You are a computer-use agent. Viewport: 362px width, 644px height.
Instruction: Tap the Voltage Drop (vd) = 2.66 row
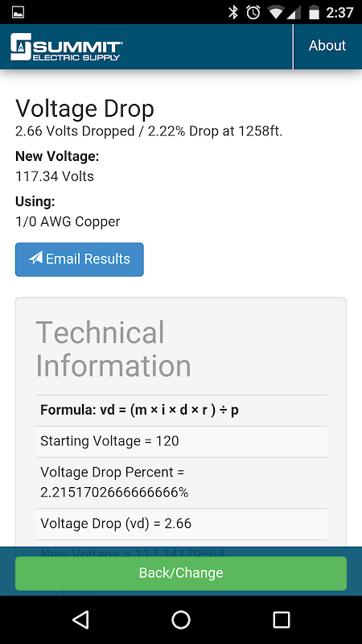click(x=181, y=524)
